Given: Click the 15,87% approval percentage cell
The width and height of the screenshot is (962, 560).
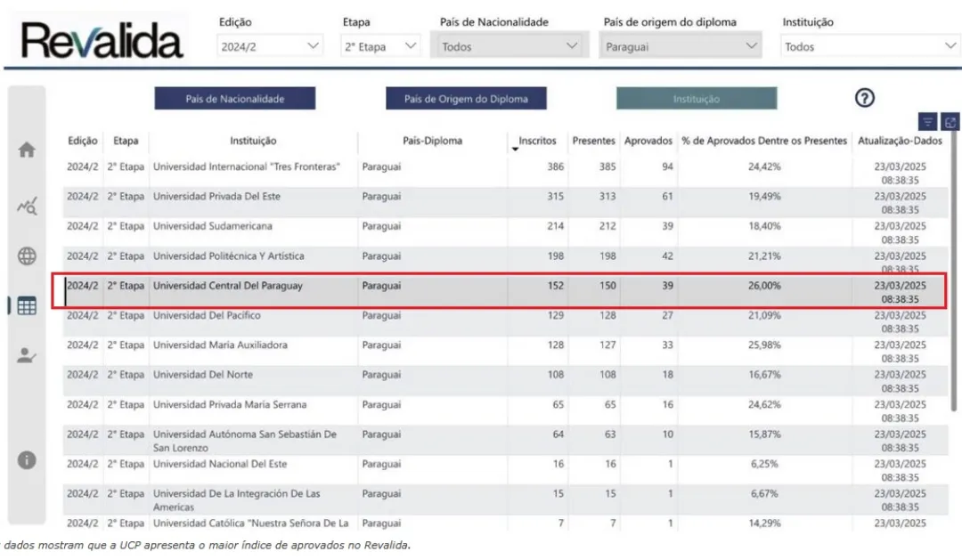Looking at the screenshot, I should [764, 434].
